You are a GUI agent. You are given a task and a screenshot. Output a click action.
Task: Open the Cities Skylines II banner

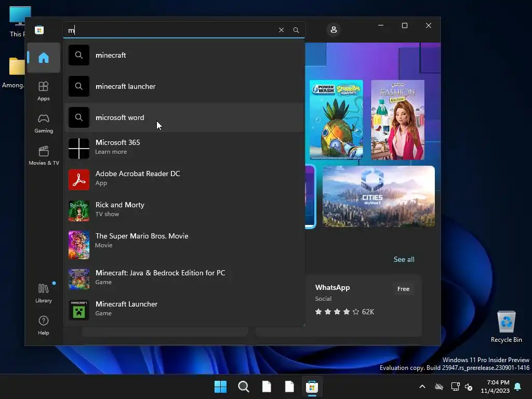[378, 196]
